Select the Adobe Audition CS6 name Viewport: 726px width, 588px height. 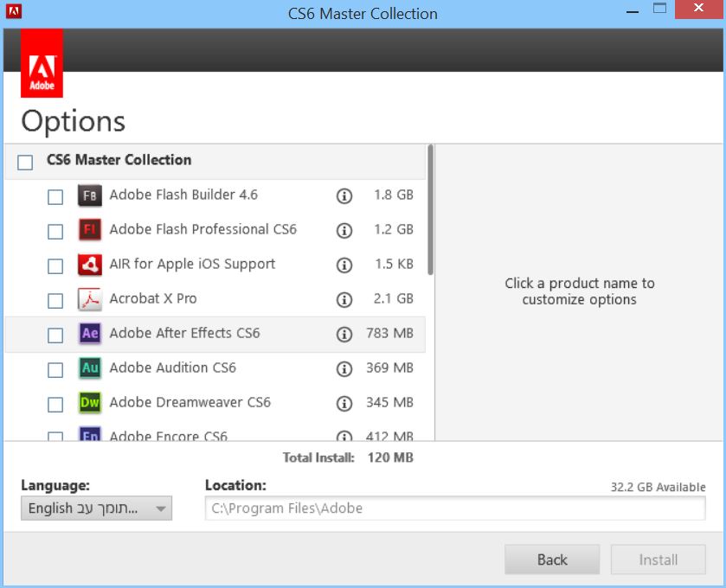point(173,367)
